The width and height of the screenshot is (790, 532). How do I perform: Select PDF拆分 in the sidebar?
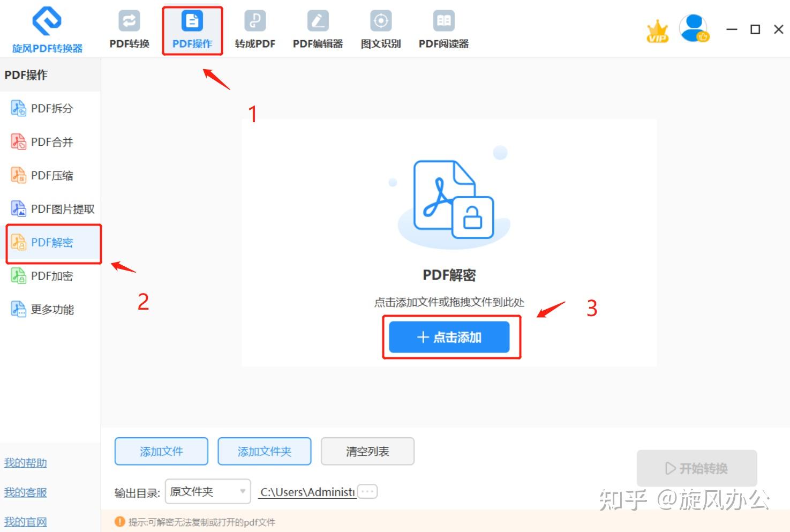point(50,108)
